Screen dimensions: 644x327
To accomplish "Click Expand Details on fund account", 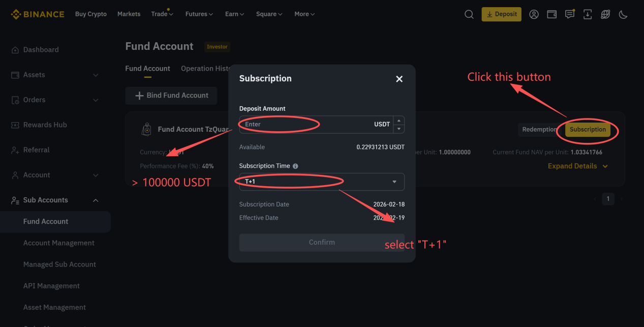I will (x=577, y=166).
